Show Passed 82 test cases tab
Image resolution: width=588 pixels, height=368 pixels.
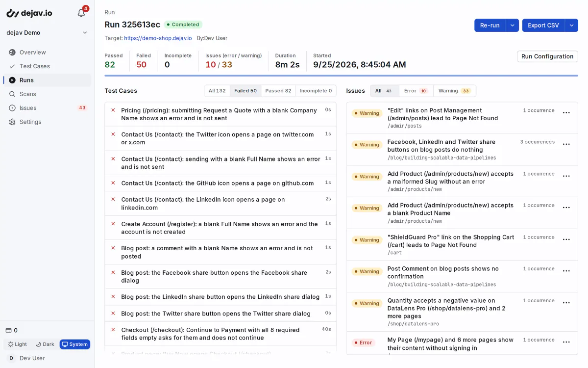(278, 91)
